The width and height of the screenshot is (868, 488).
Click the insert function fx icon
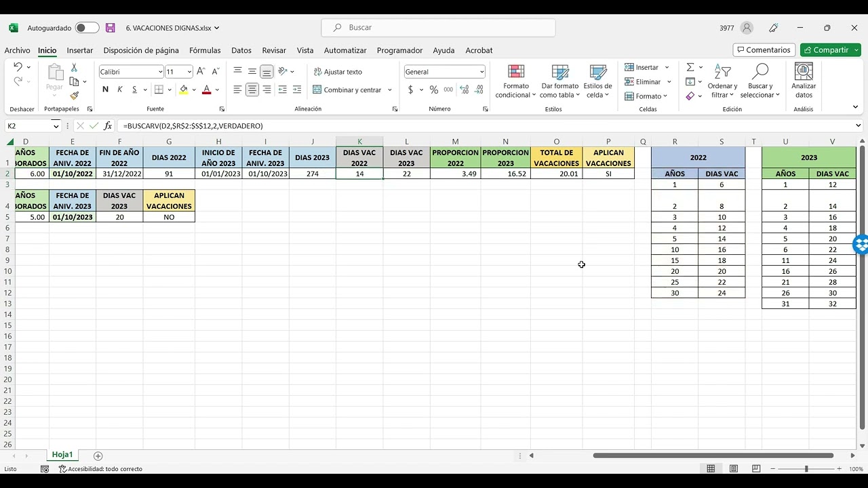[108, 126]
